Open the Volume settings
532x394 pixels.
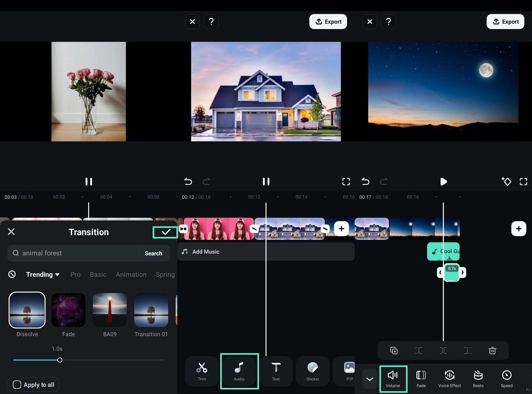pos(393,378)
